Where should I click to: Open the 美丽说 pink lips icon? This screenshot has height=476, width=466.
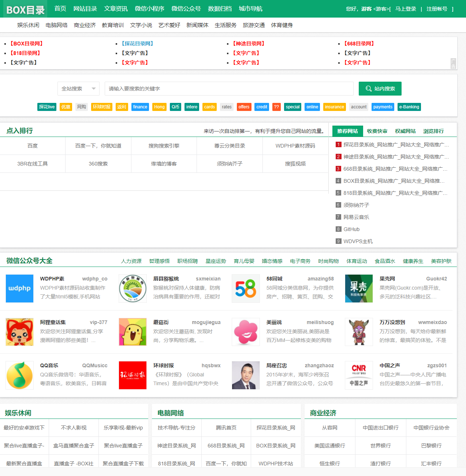(246, 332)
